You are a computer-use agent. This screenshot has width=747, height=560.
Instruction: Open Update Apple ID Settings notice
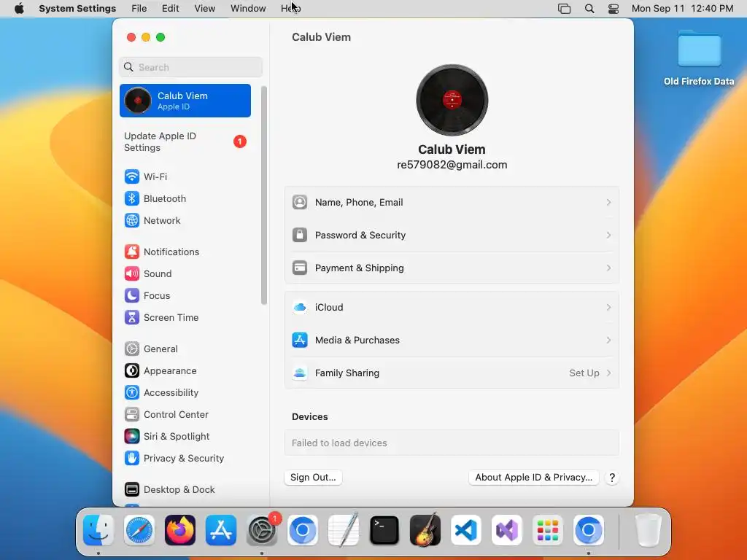(185, 142)
